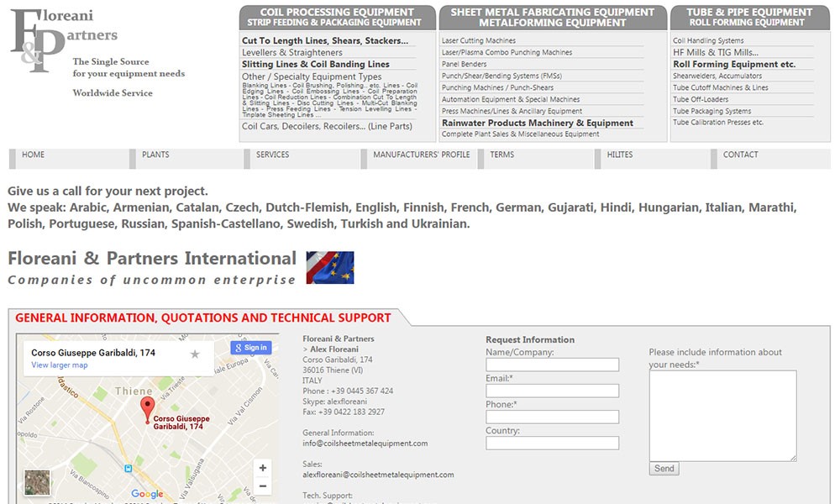Click the US-EU flag image
840x504 pixels.
tap(330, 267)
